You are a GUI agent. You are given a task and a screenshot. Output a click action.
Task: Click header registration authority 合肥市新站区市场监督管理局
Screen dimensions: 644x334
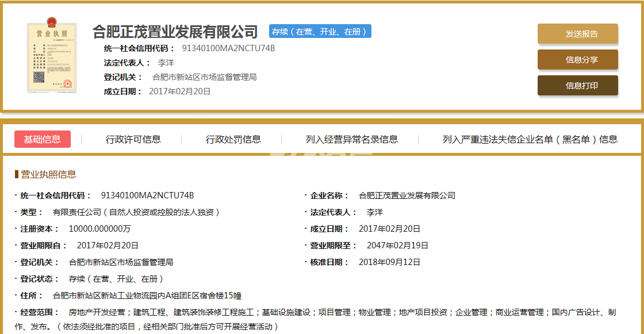(x=204, y=77)
